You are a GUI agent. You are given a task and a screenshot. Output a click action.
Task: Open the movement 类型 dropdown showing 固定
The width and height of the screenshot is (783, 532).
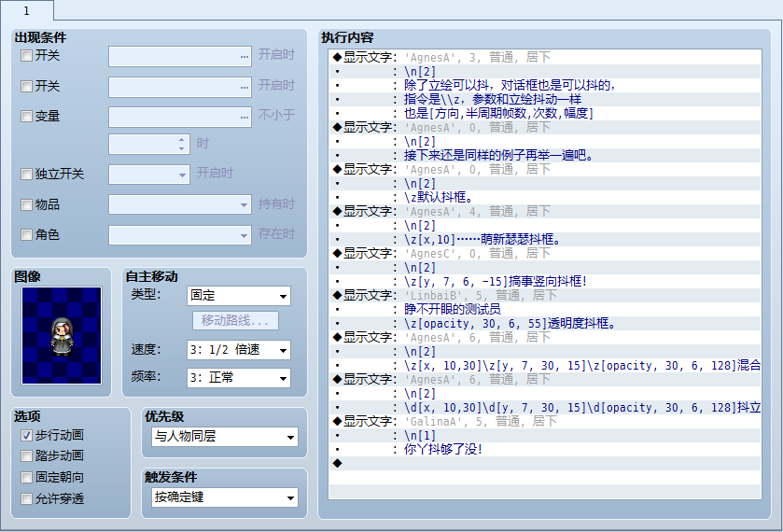(239, 296)
